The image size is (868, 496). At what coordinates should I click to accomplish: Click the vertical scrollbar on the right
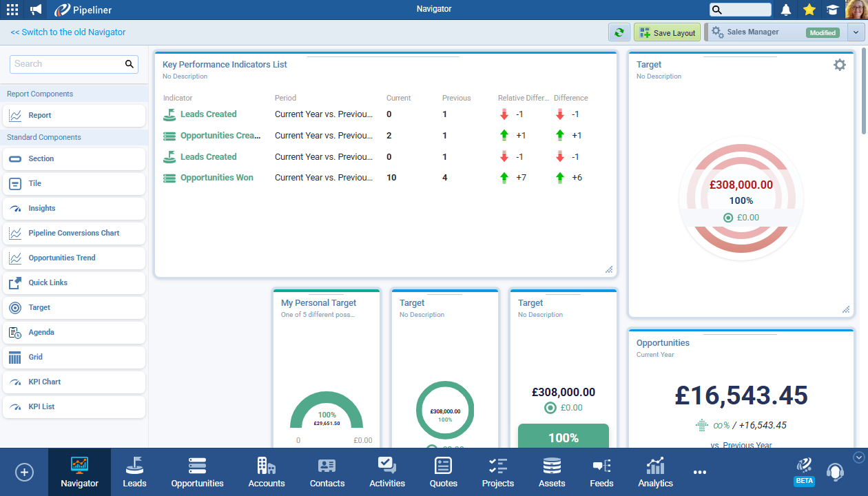coord(864,90)
